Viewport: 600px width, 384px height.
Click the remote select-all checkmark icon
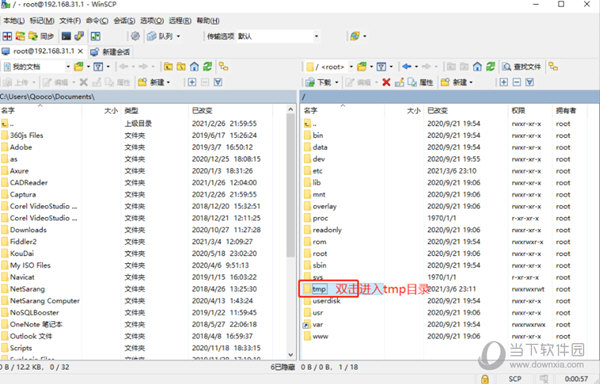point(530,82)
